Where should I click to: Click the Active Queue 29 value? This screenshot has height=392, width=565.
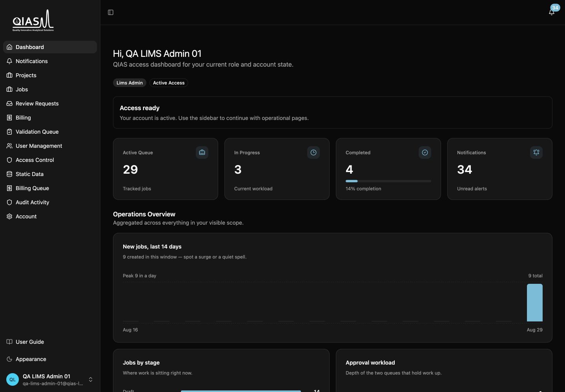(x=130, y=169)
